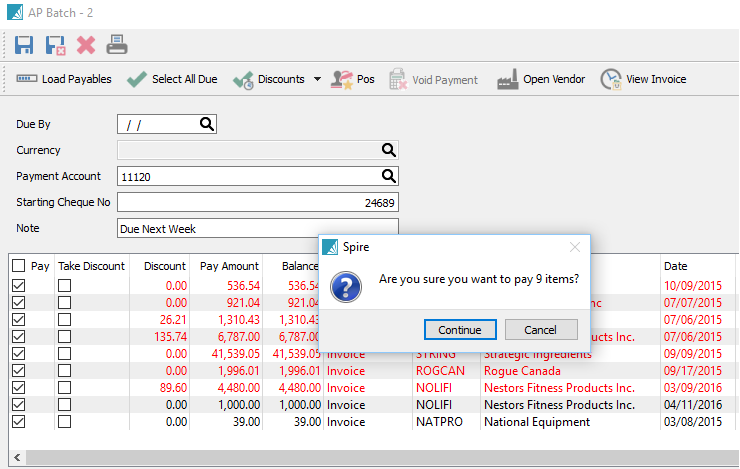Click the Save icon in top toolbar

24,45
